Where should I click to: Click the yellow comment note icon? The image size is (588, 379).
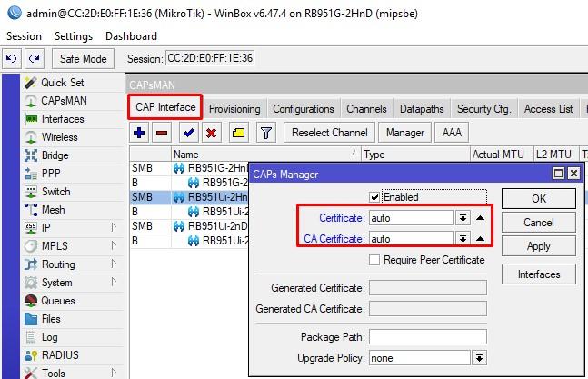click(x=238, y=133)
